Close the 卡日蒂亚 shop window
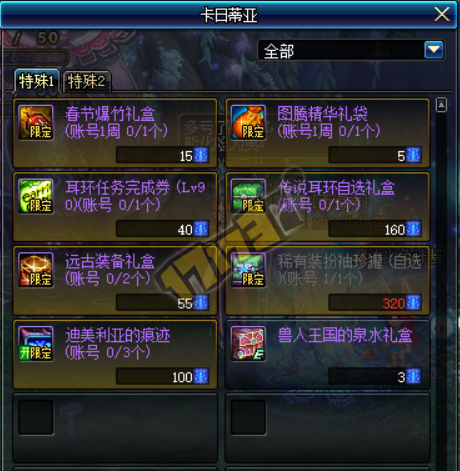The image size is (460, 471). [x=442, y=15]
